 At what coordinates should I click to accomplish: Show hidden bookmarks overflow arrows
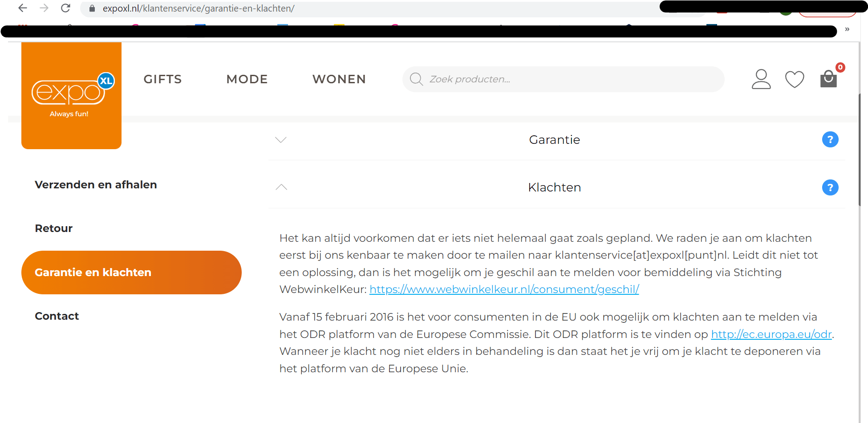tap(847, 29)
